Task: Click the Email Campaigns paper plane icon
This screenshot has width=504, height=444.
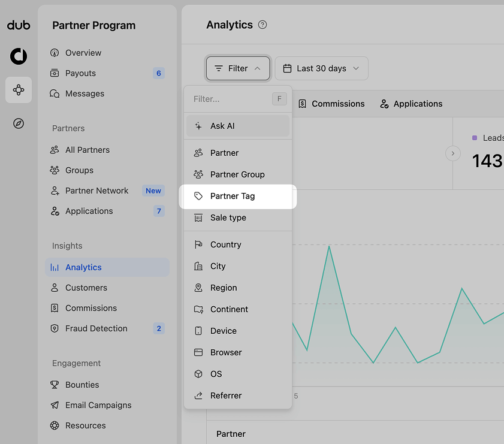Action: coord(55,405)
